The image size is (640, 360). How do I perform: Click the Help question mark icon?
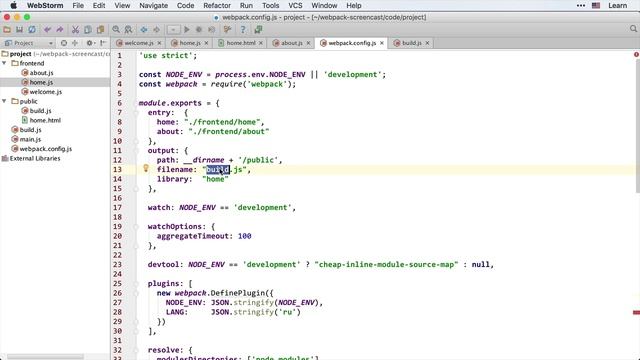[x=243, y=29]
